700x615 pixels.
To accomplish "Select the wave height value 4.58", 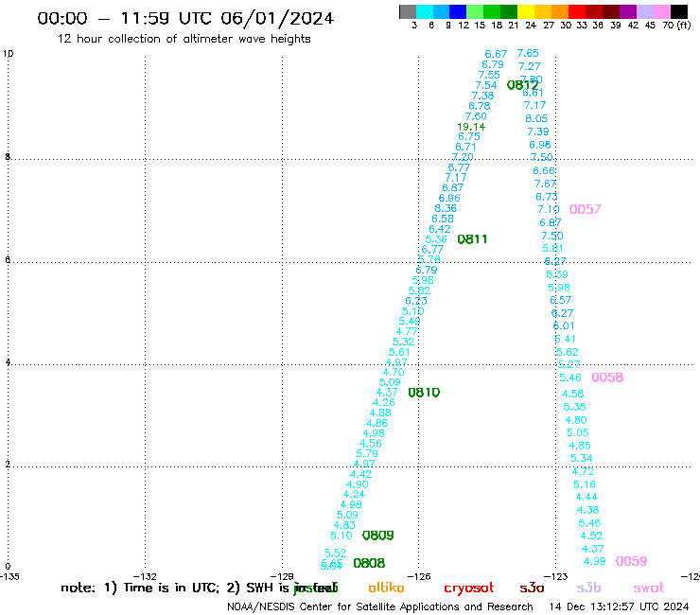I will (572, 394).
